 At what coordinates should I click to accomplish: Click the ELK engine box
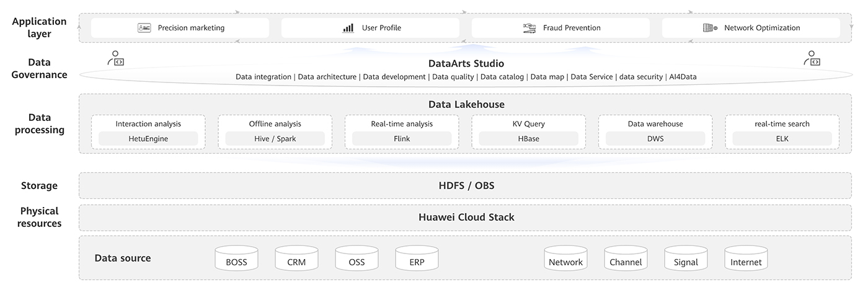click(x=782, y=139)
